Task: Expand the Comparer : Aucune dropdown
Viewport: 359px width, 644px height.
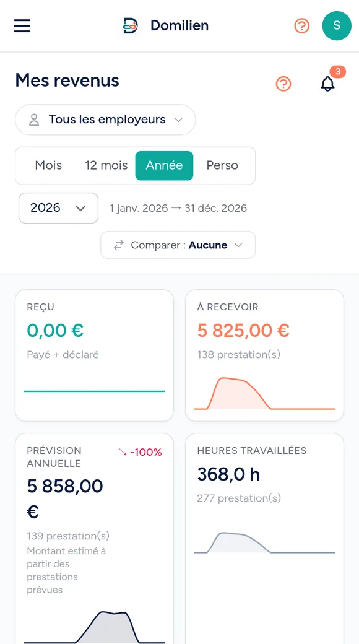Action: tap(178, 245)
